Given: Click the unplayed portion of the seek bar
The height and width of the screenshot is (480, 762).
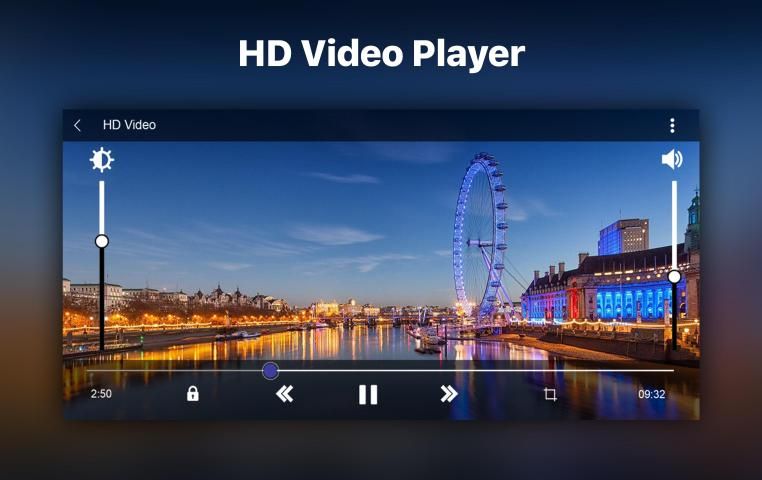Looking at the screenshot, I should (470, 371).
